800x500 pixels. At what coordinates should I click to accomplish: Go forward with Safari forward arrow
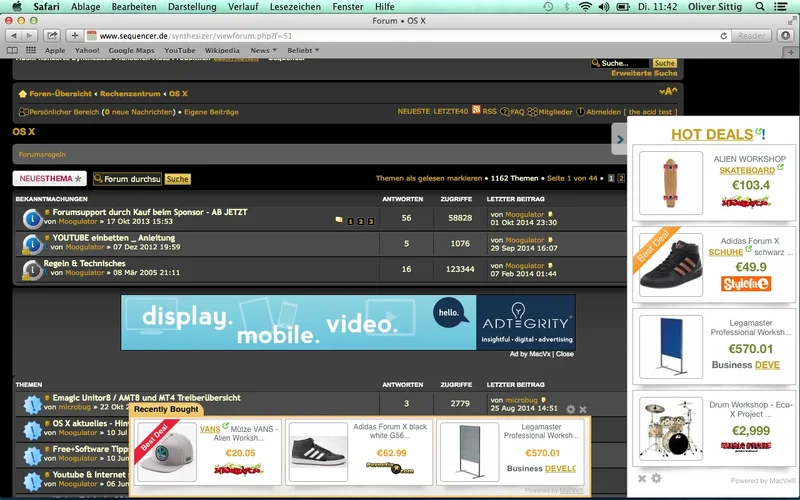(30, 36)
